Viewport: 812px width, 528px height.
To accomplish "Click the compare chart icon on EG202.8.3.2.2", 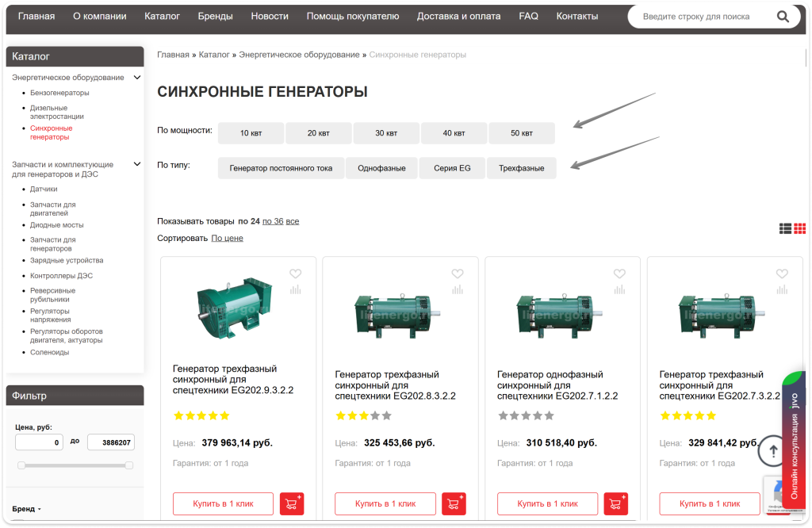I will click(x=458, y=290).
